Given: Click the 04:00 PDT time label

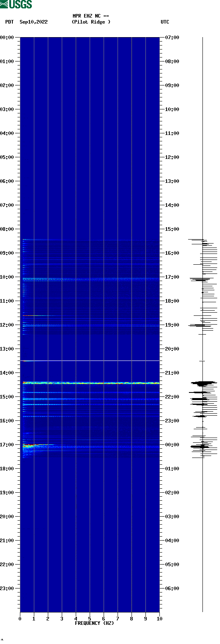Looking at the screenshot, I should tap(7, 133).
